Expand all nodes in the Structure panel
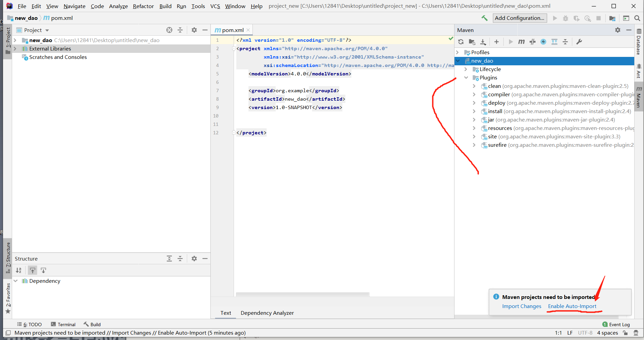The width and height of the screenshot is (644, 340). [169, 259]
